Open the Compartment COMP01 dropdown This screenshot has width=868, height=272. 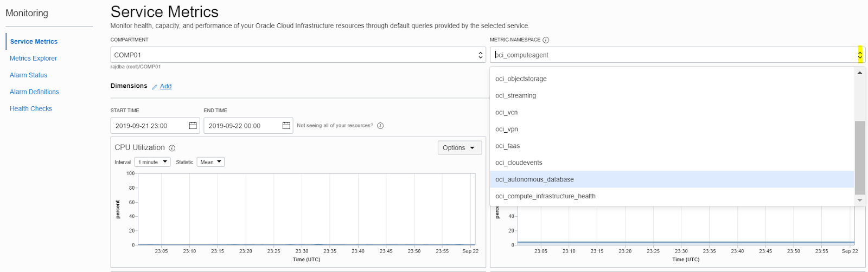pos(298,55)
